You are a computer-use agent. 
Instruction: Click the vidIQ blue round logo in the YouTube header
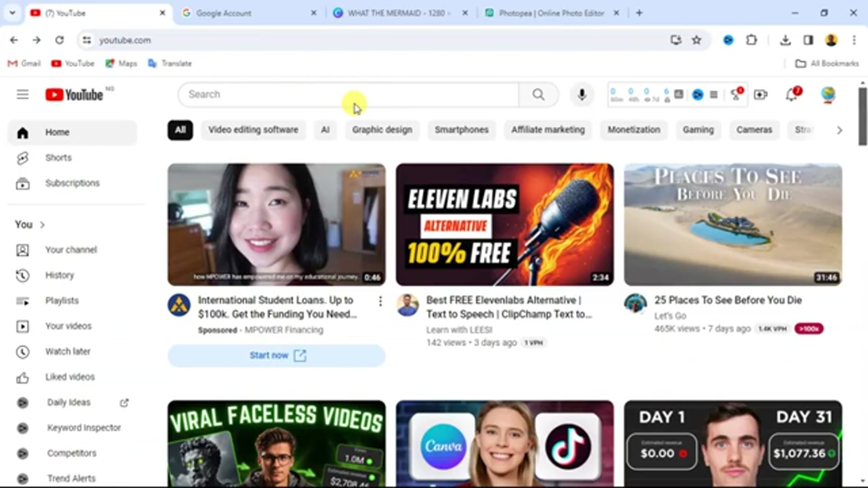698,94
